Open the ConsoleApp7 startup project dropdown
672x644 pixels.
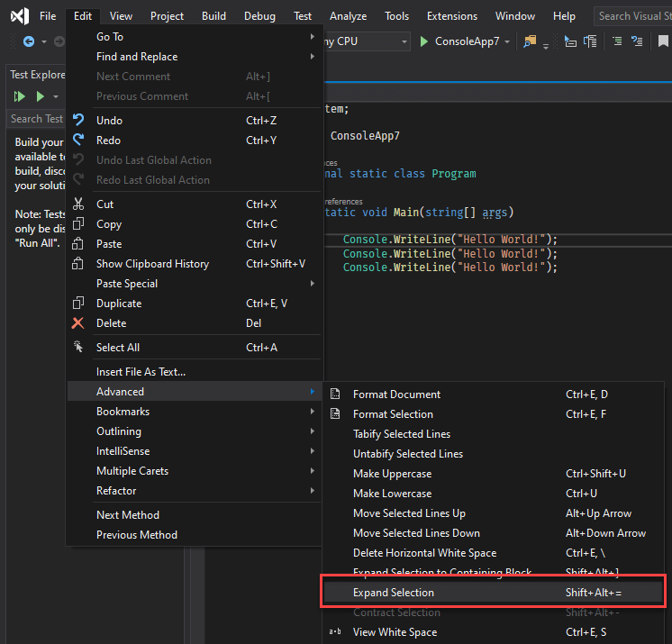507,42
